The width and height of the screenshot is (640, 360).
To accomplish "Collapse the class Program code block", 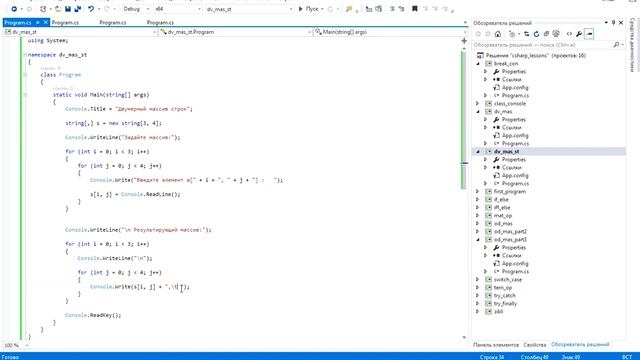I will pos(25,75).
